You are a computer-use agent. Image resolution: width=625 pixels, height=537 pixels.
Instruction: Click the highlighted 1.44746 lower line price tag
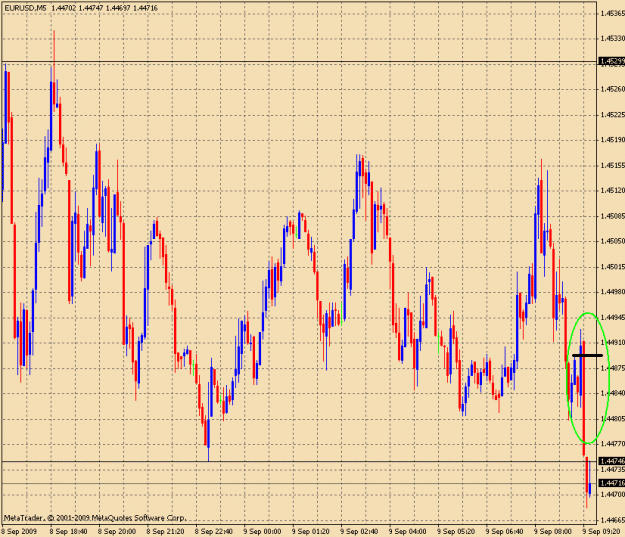(x=612, y=461)
